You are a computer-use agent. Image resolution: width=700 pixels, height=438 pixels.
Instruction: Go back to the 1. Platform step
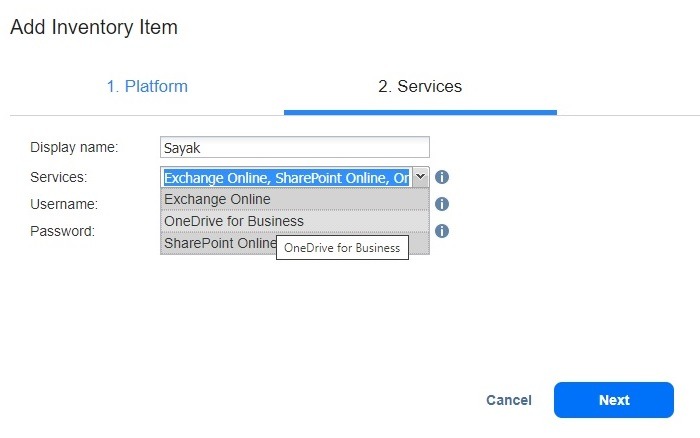147,86
